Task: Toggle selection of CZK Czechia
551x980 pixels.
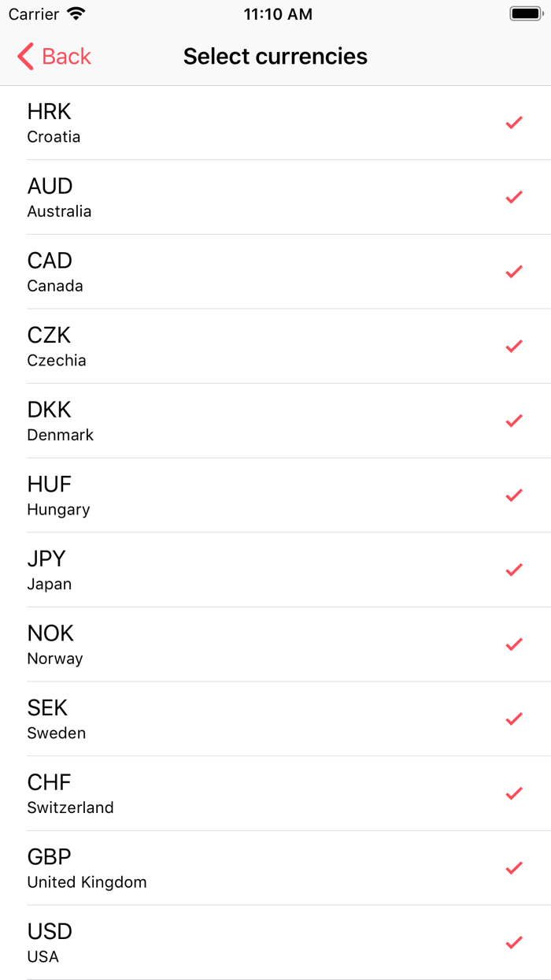Action: (275, 346)
